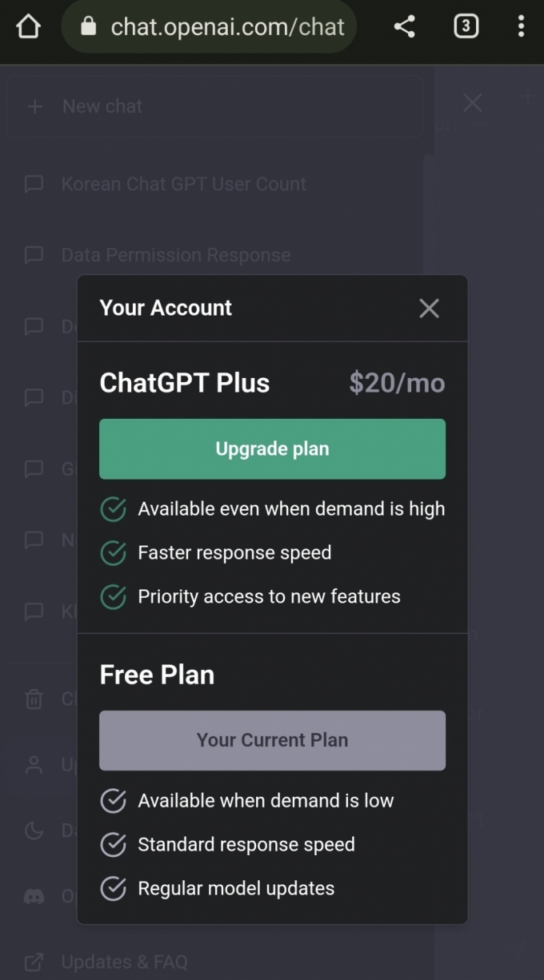Screen dimensions: 544x980
Task: Click the trash icon in sidebar
Action: tap(34, 699)
